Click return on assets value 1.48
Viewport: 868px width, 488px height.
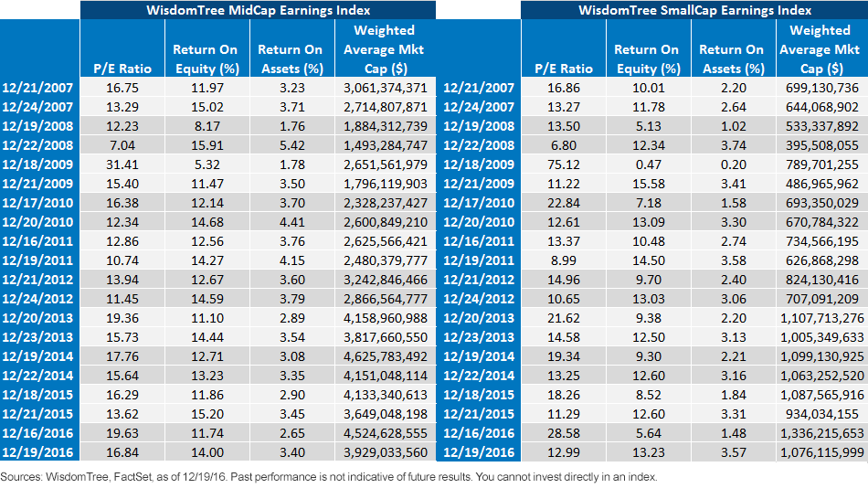(733, 433)
